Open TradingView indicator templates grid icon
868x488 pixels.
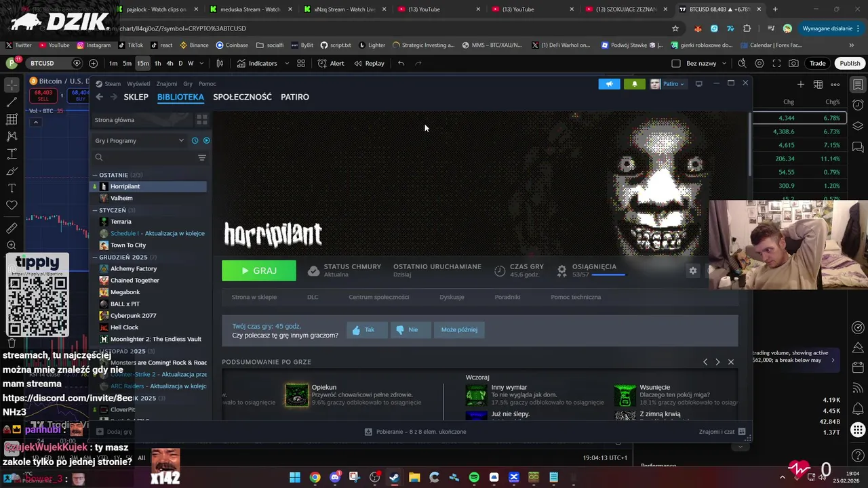pos(301,63)
